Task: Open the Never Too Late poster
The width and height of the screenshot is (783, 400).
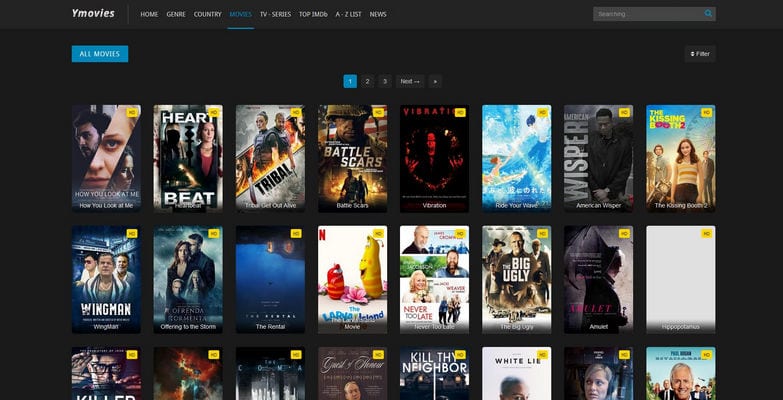Action: (434, 280)
